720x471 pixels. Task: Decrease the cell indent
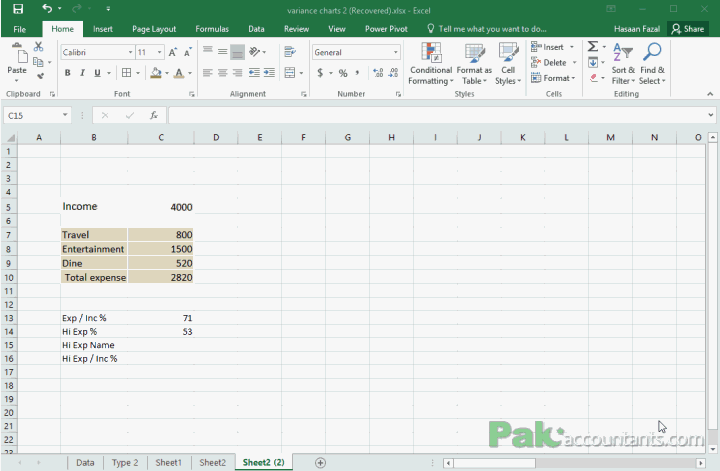pyautogui.click(x=254, y=73)
